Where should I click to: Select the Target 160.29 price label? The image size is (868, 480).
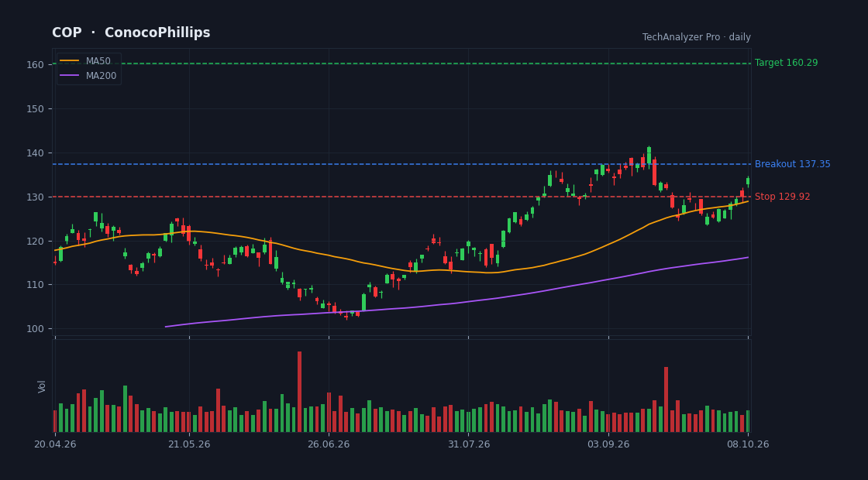(786, 63)
